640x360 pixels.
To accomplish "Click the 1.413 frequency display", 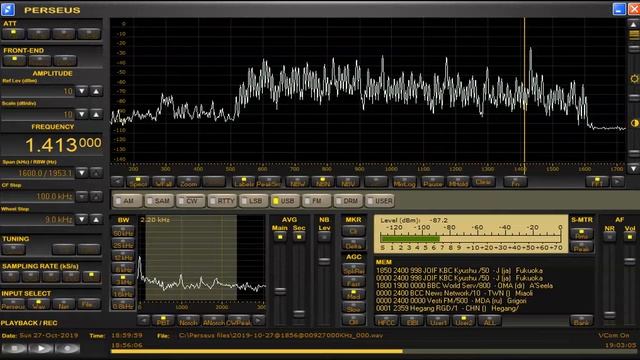I will tap(63, 144).
